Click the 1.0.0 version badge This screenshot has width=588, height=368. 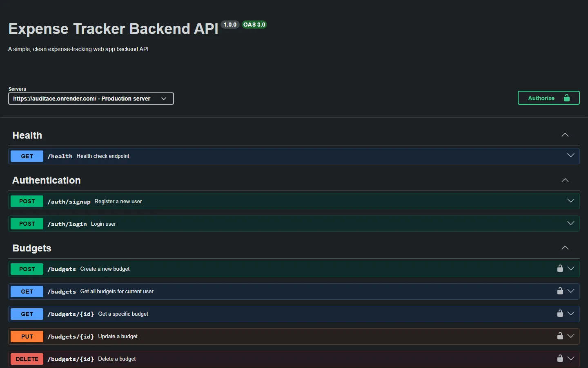tap(230, 25)
